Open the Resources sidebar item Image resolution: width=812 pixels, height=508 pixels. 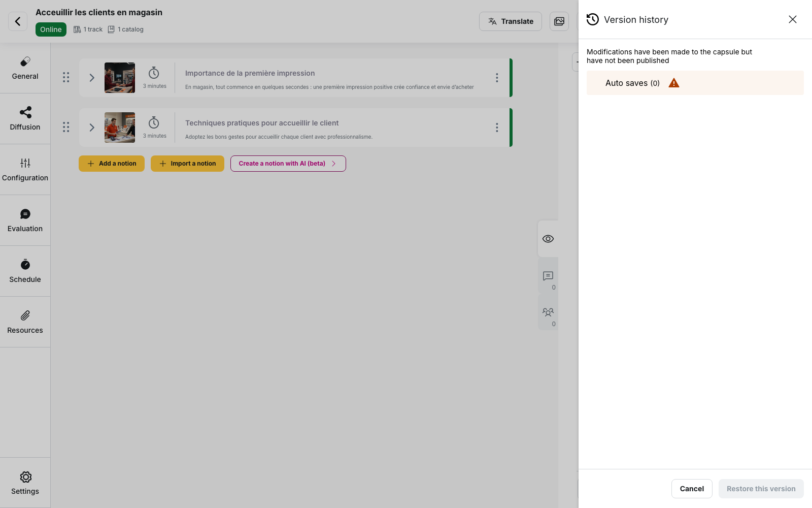pyautogui.click(x=25, y=322)
